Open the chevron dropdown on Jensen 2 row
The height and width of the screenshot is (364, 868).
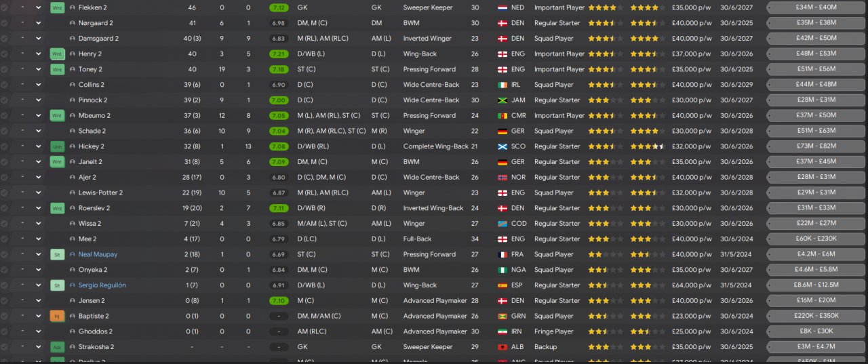(x=39, y=300)
